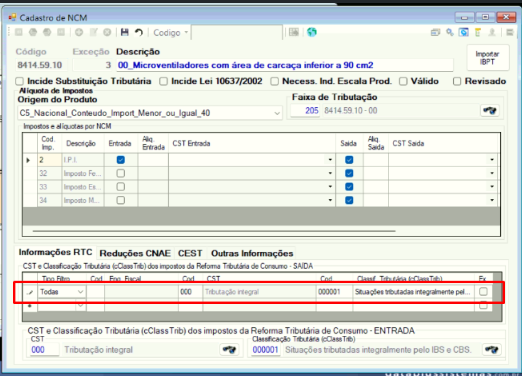Click the greyed edit record icon
Screen dimensions: 522x376
point(93,32)
